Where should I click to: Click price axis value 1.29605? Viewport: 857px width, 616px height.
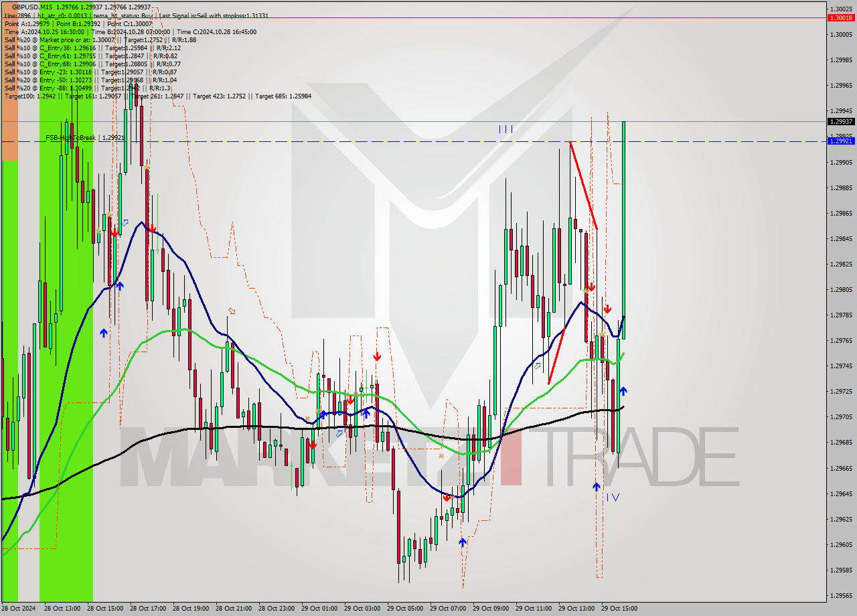point(841,544)
